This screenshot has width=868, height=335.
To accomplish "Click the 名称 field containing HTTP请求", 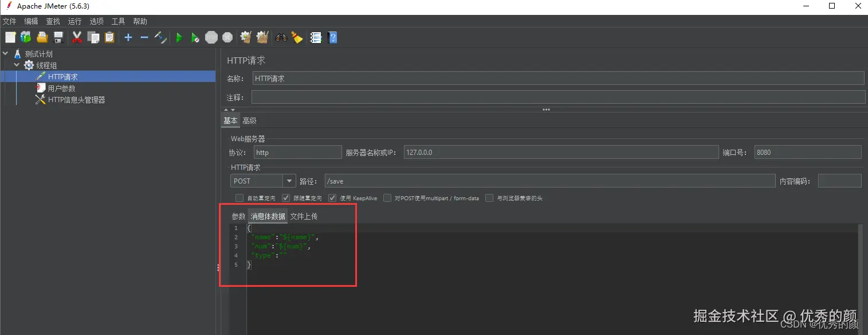I will coord(558,78).
